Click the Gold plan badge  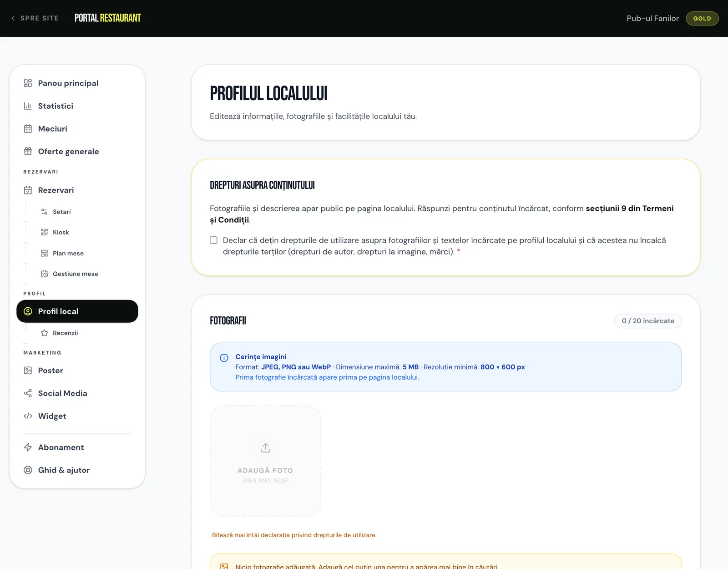tap(702, 18)
